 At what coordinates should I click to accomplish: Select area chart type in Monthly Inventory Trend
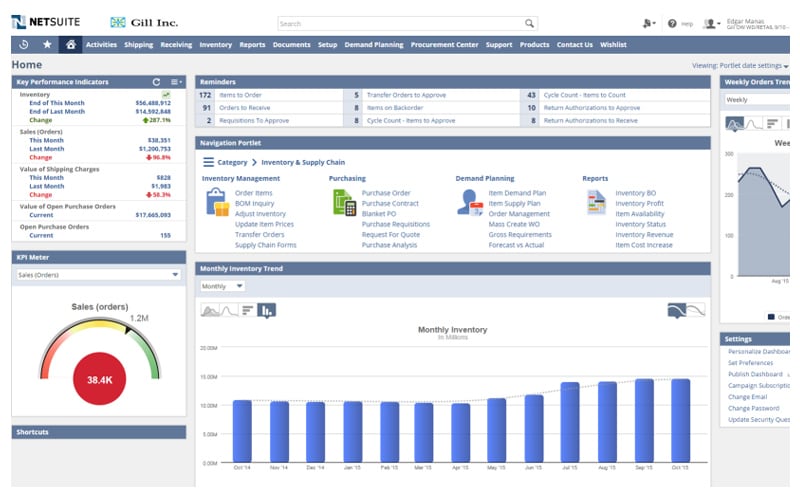[x=210, y=310]
